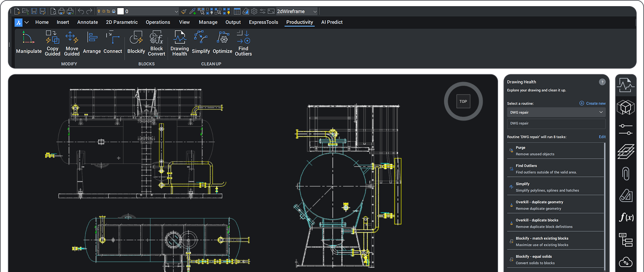Click the Save As icon
The height and width of the screenshot is (272, 644).
pos(43,11)
